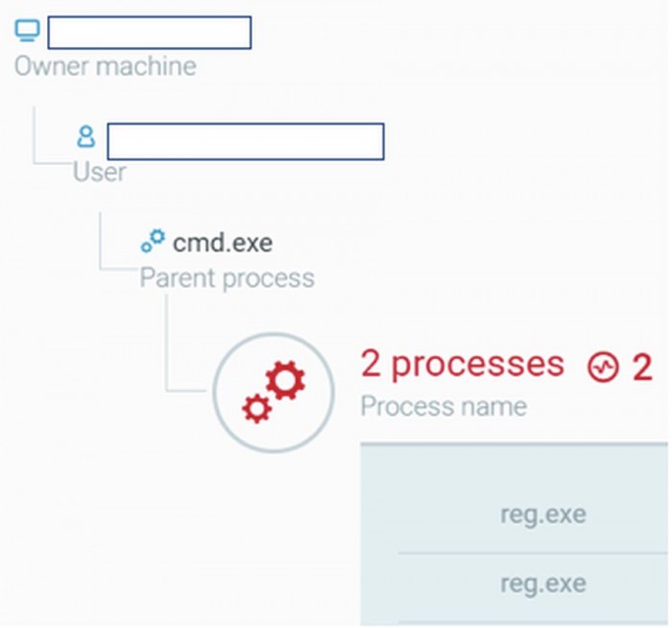The image size is (672, 628).
Task: Expand the "2 processes" heading
Action: 462,364
